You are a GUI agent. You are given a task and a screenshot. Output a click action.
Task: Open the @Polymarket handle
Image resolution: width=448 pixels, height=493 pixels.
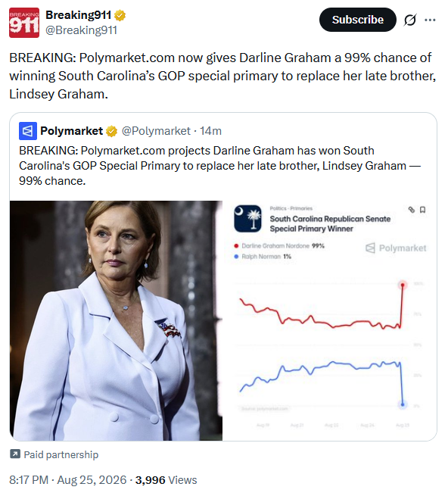[x=156, y=131]
